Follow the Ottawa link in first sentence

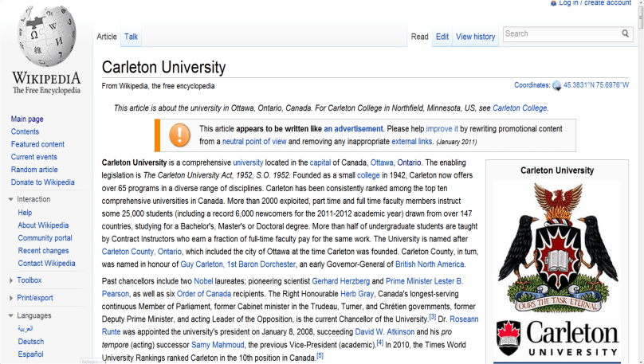(382, 163)
